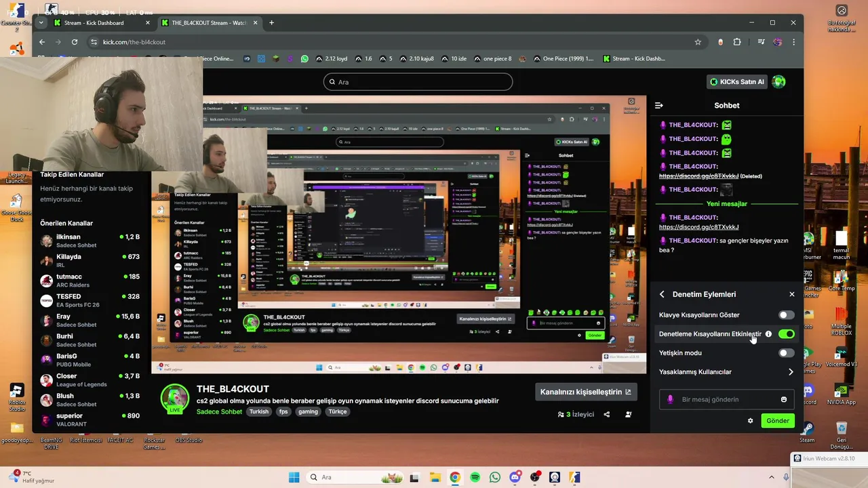Open Spotify from the taskbar
Viewport: 868px width, 488px height.
pos(475,477)
